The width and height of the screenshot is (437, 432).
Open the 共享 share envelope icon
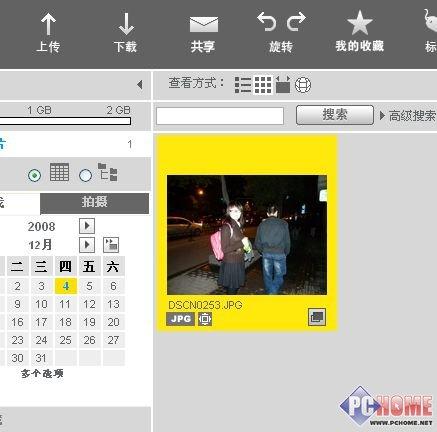tap(204, 24)
